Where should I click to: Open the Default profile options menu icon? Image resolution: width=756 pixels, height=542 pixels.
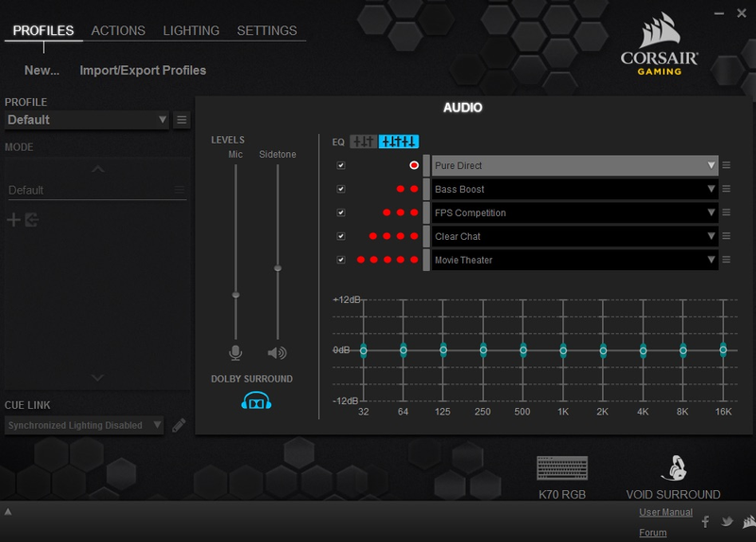click(x=181, y=120)
